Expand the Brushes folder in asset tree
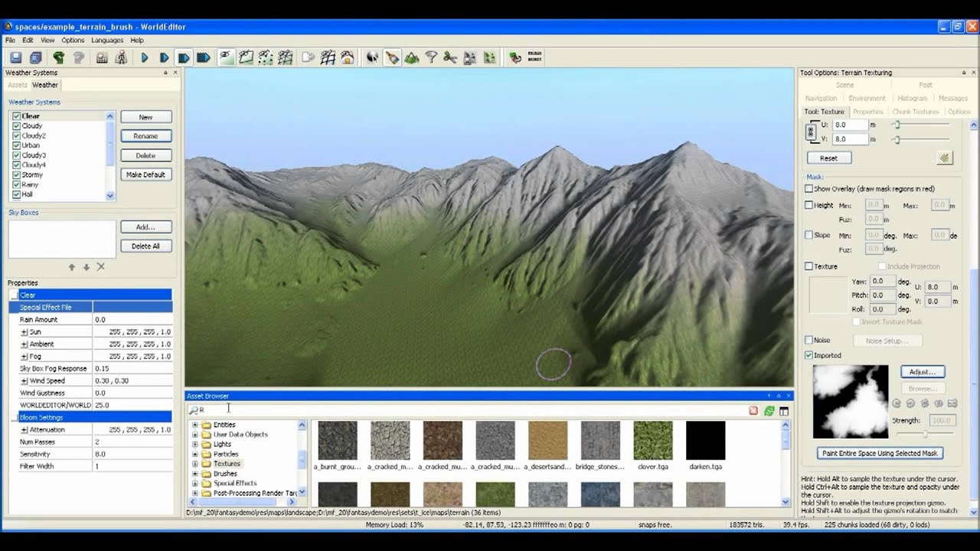Image resolution: width=980 pixels, height=551 pixels. click(x=194, y=474)
